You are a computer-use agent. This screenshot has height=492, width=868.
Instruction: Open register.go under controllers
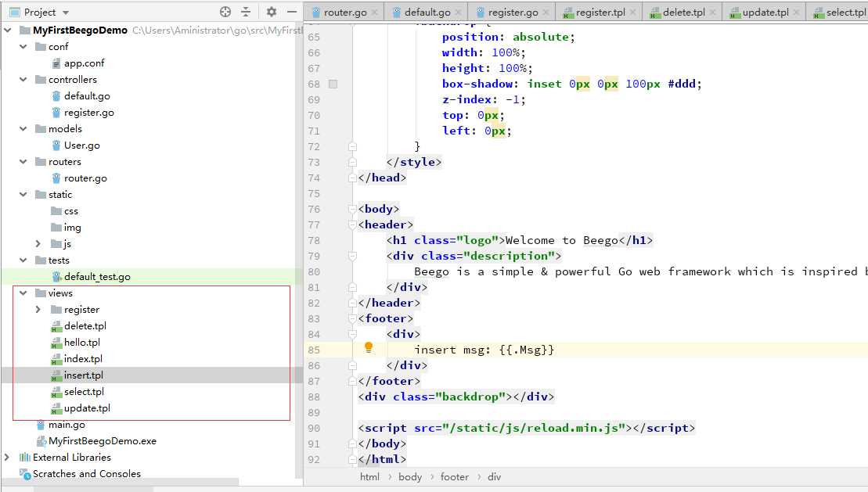tap(88, 113)
